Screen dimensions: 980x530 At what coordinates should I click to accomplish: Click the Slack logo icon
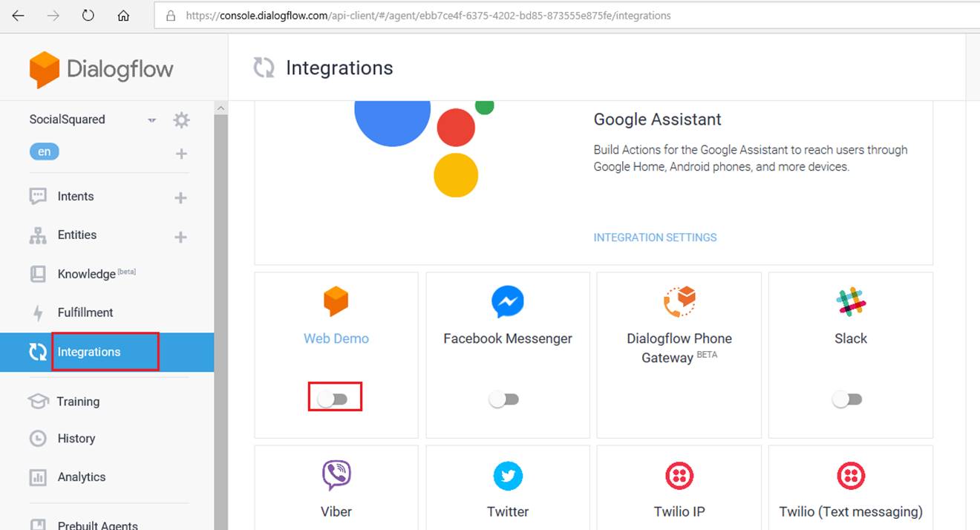850,302
